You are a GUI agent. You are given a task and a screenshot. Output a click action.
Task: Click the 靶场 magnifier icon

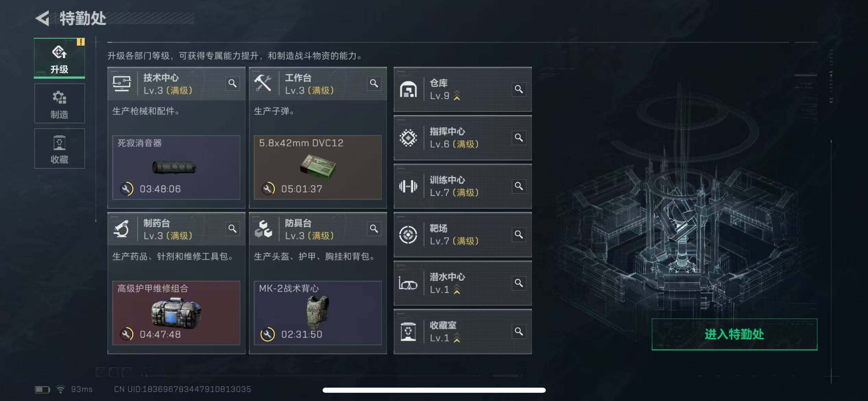[x=519, y=234]
